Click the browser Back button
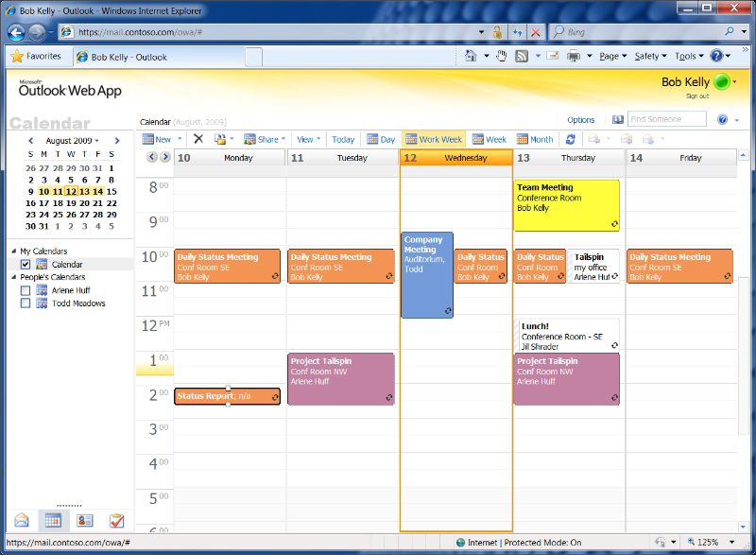 coord(16,32)
